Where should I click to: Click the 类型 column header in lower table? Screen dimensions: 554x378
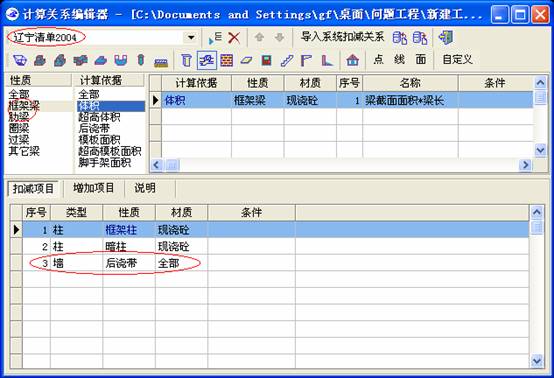click(76, 212)
